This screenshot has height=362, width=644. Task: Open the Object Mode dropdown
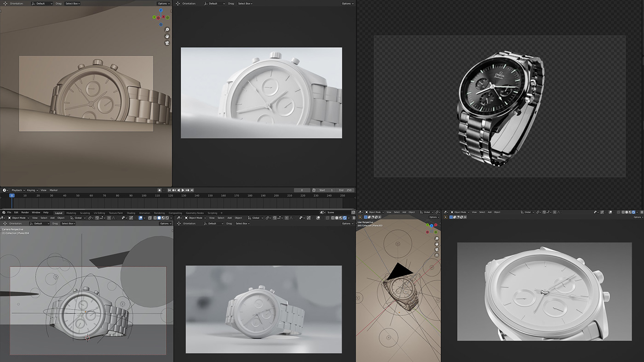click(x=18, y=218)
